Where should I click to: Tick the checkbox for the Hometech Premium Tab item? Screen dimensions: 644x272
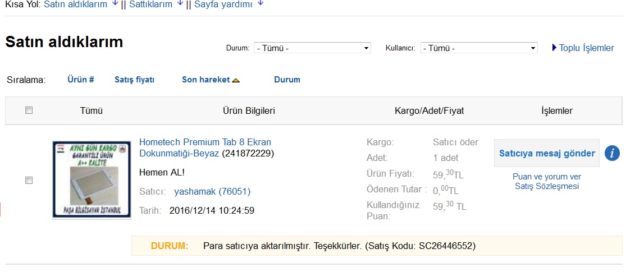tap(29, 180)
